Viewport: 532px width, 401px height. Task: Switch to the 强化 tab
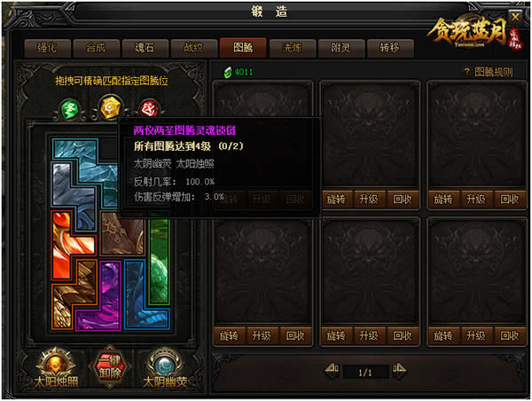pyautogui.click(x=48, y=48)
